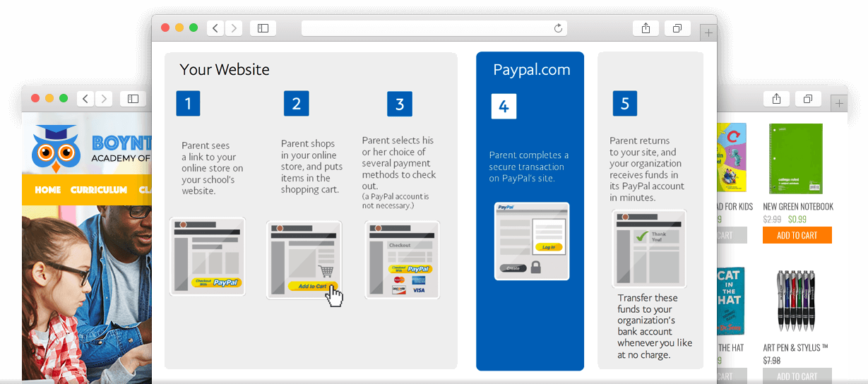
Task: Click Discover card logo in step 3
Action: [400, 290]
